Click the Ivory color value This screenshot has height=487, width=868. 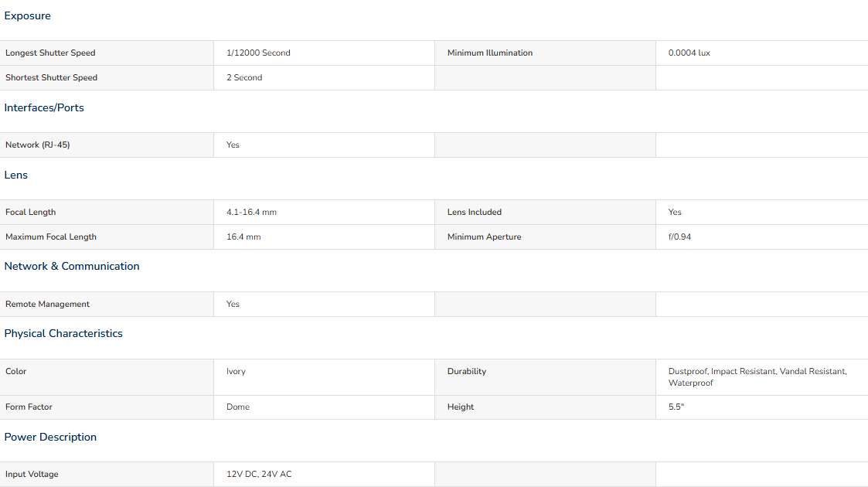click(236, 372)
